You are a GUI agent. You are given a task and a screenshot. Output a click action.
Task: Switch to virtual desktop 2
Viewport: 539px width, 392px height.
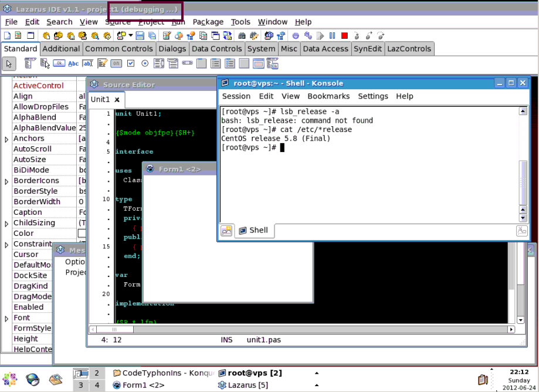[x=97, y=373]
